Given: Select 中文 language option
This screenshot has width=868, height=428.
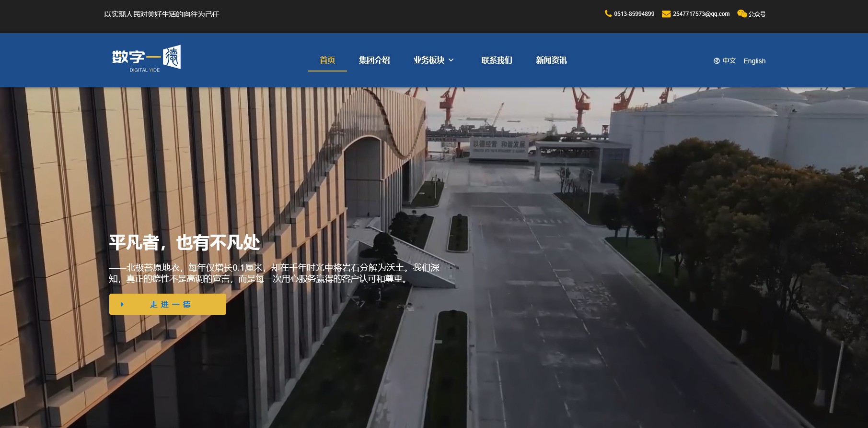Looking at the screenshot, I should [x=729, y=61].
